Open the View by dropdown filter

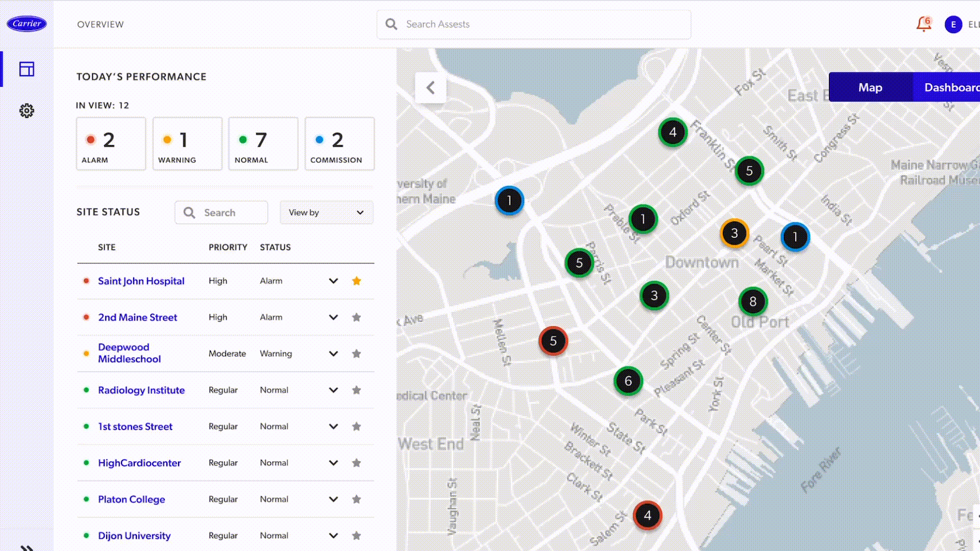[326, 213]
